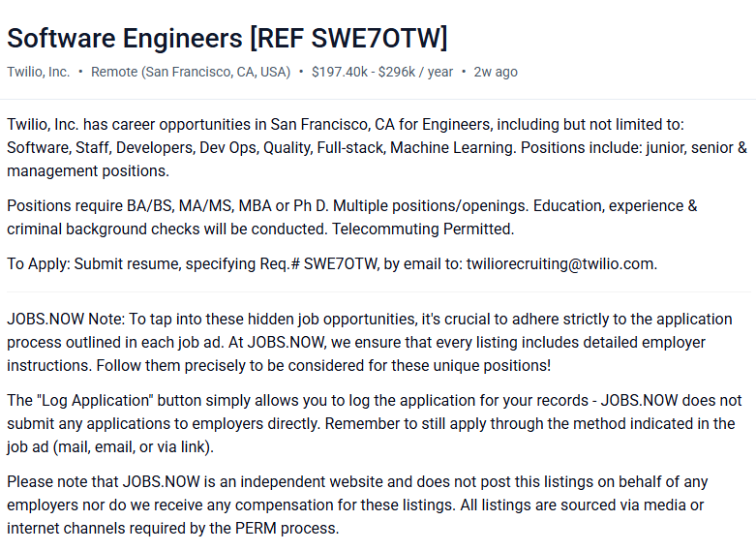Screen dimensions: 756x551
Task: Click the paragraph starting 'Twilio, Inc. has career opportunities'
Action: (x=378, y=147)
